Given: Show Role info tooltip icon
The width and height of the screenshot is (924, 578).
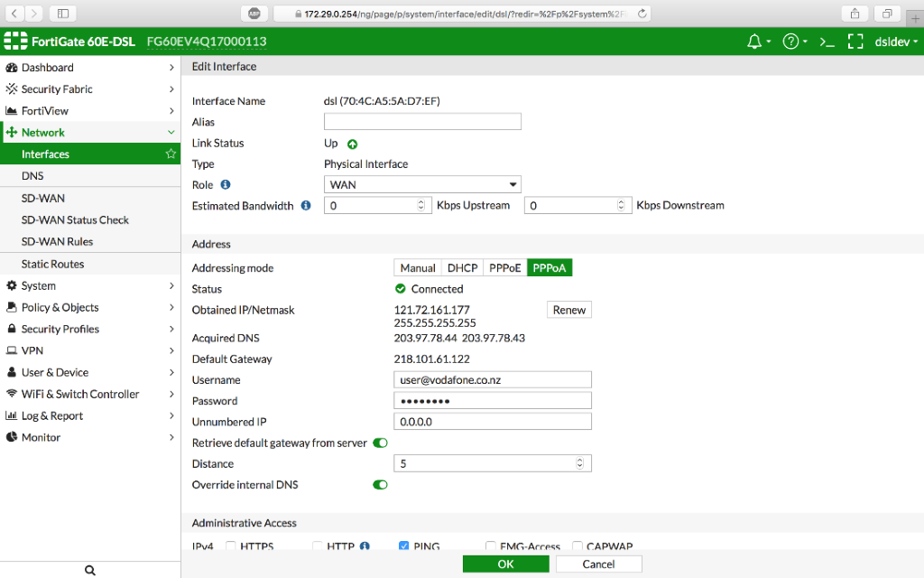Looking at the screenshot, I should point(225,184).
